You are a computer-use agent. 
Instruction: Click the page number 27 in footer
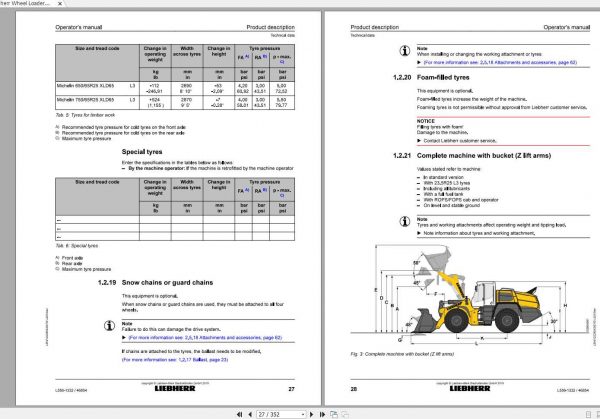tap(292, 389)
